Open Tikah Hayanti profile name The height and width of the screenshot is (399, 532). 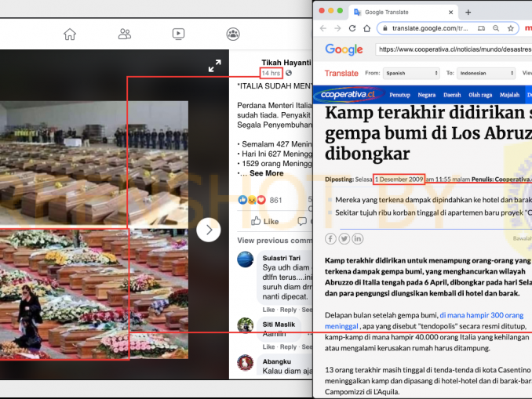(x=286, y=63)
